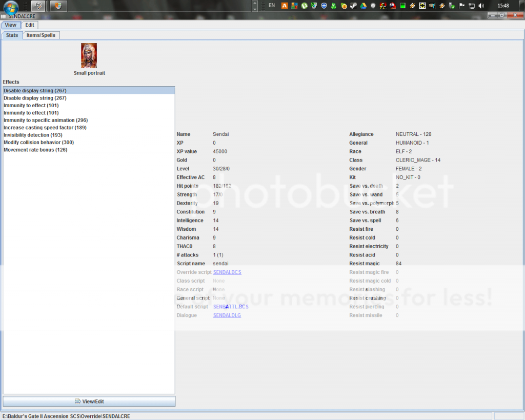Click the Google Drive tray icon
The height and width of the screenshot is (420, 525).
(x=363, y=6)
